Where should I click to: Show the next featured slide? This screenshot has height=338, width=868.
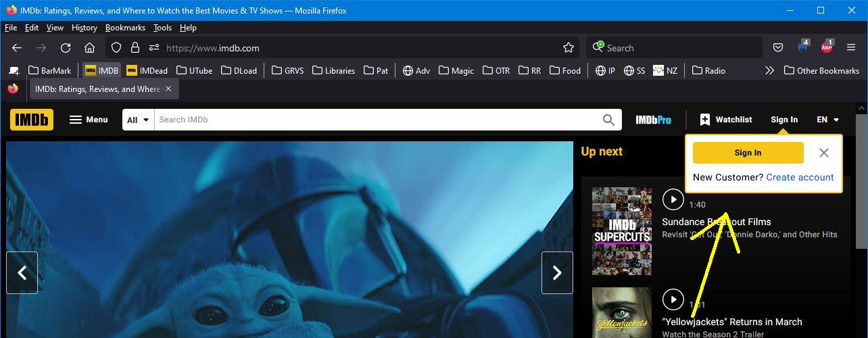click(x=557, y=272)
